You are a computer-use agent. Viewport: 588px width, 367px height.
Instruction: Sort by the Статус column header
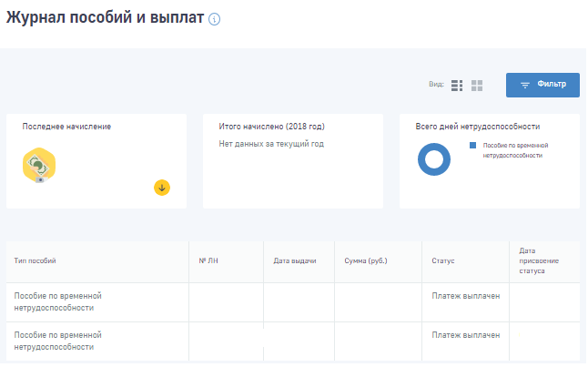pyautogui.click(x=442, y=261)
